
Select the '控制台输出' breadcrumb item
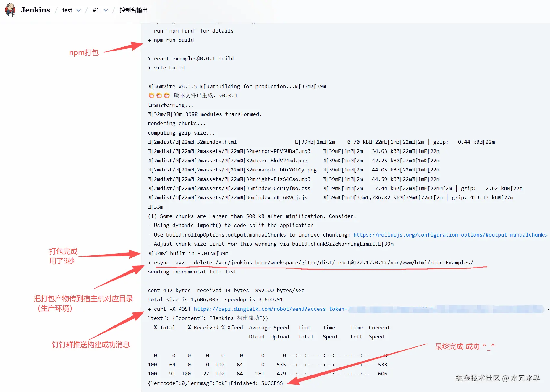pyautogui.click(x=133, y=10)
